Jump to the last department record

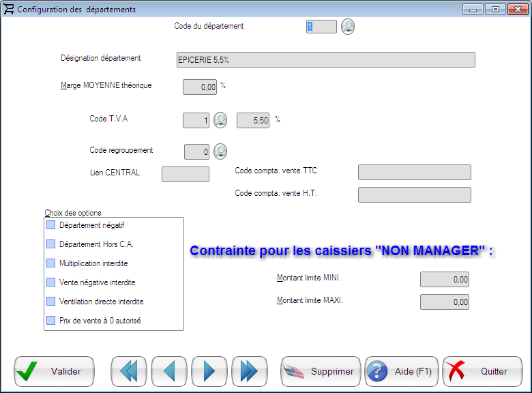[x=249, y=371]
